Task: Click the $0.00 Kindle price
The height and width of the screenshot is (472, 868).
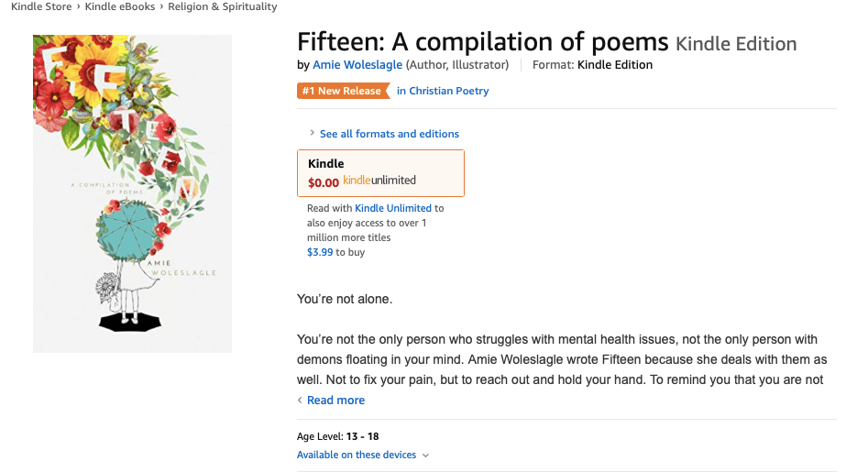Action: pos(324,181)
